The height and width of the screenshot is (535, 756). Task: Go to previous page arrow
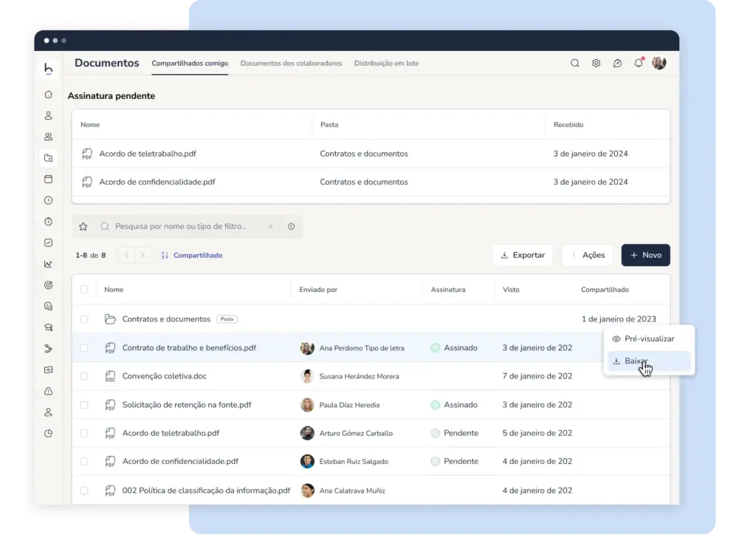click(126, 255)
